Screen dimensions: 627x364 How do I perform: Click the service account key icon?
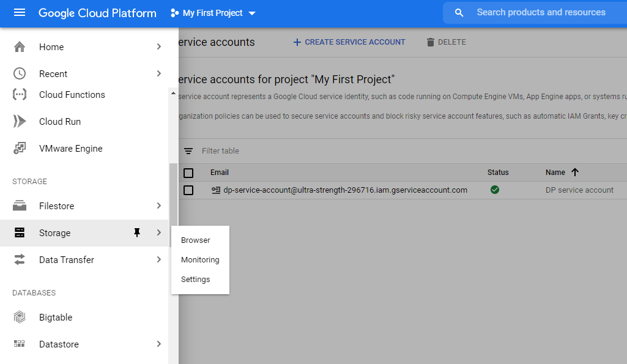(x=216, y=190)
